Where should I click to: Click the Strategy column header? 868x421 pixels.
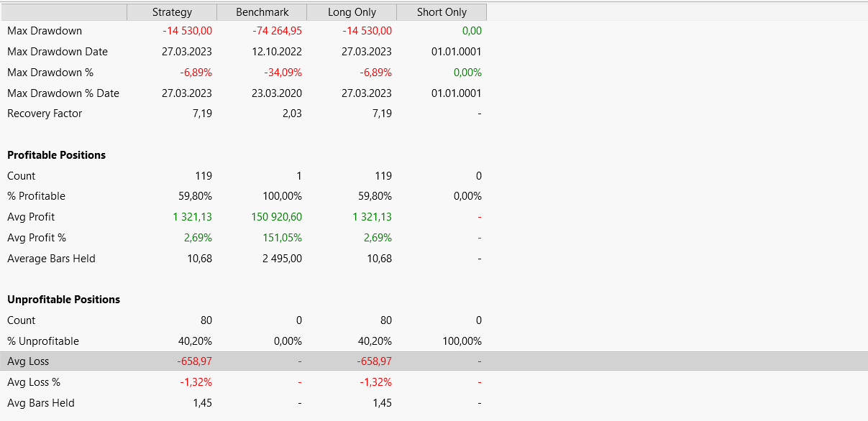pyautogui.click(x=172, y=12)
